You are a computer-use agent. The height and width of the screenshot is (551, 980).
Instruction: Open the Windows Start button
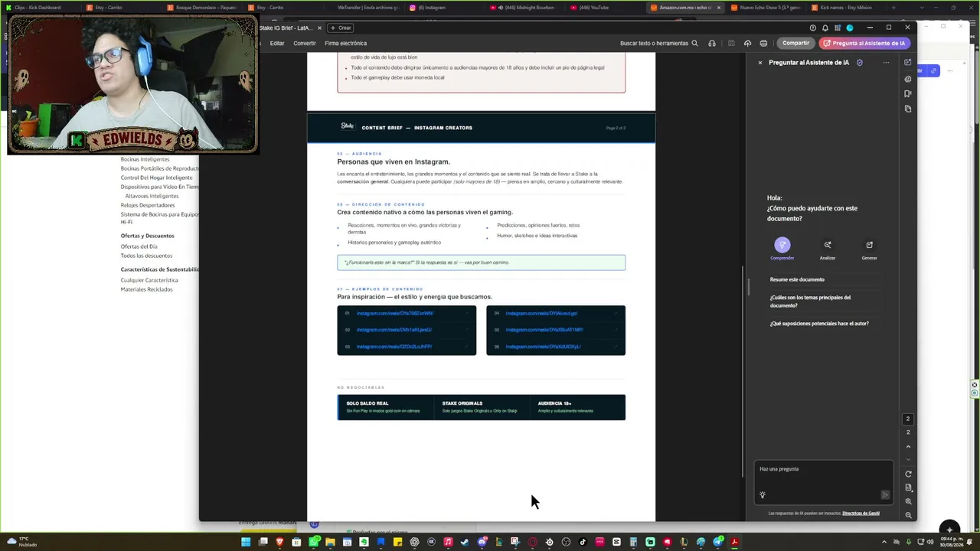click(x=246, y=543)
